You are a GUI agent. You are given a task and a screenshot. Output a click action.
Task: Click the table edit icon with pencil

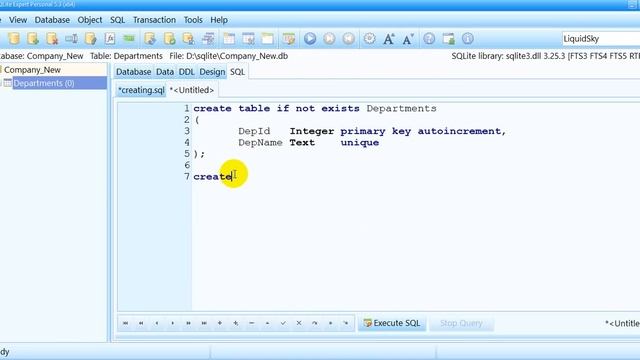(x=289, y=39)
